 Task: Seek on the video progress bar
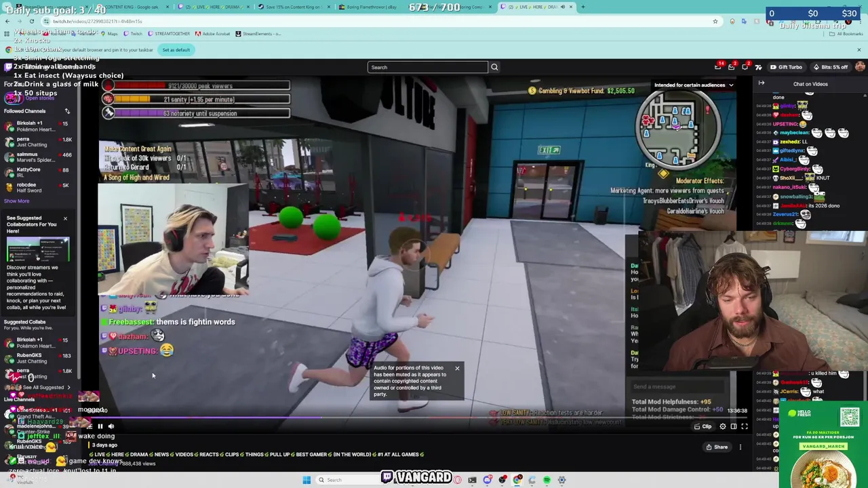point(426,418)
